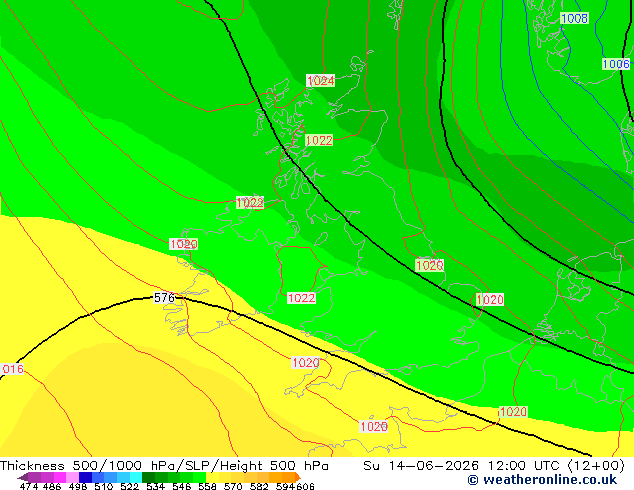Click the blue 1006 pressure label

pyautogui.click(x=616, y=64)
